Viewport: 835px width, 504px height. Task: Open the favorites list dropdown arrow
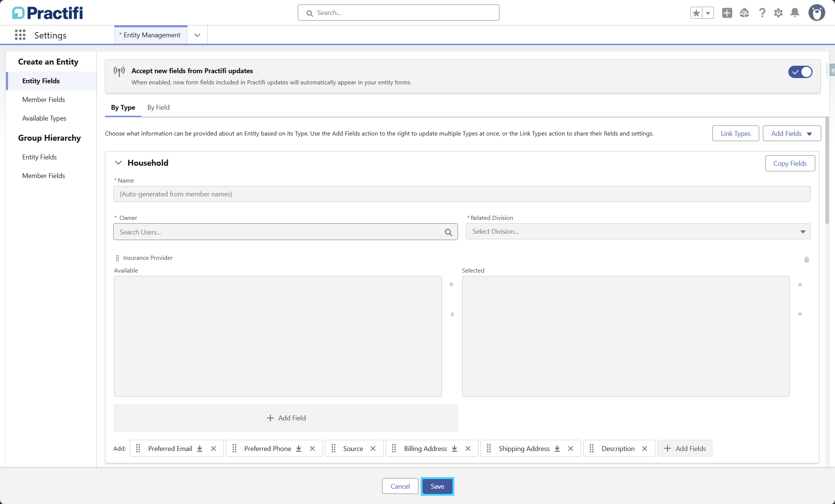(x=708, y=13)
